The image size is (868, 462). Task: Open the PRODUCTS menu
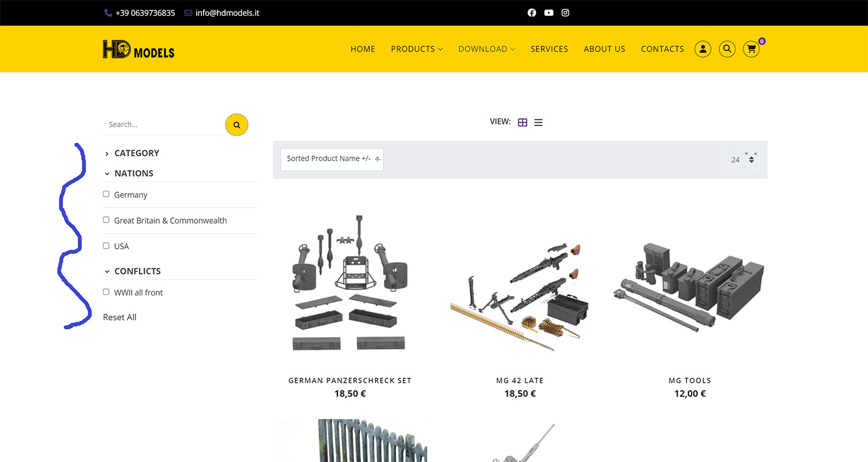click(416, 49)
